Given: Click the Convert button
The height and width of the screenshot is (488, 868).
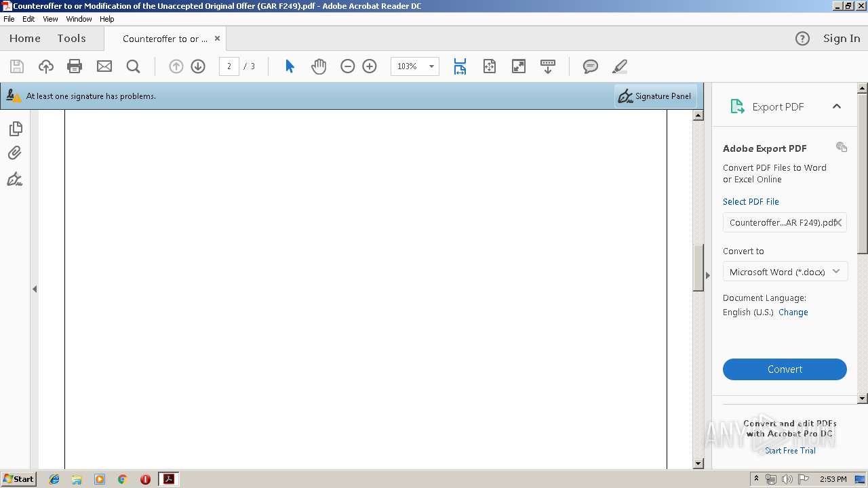Looking at the screenshot, I should coord(785,369).
